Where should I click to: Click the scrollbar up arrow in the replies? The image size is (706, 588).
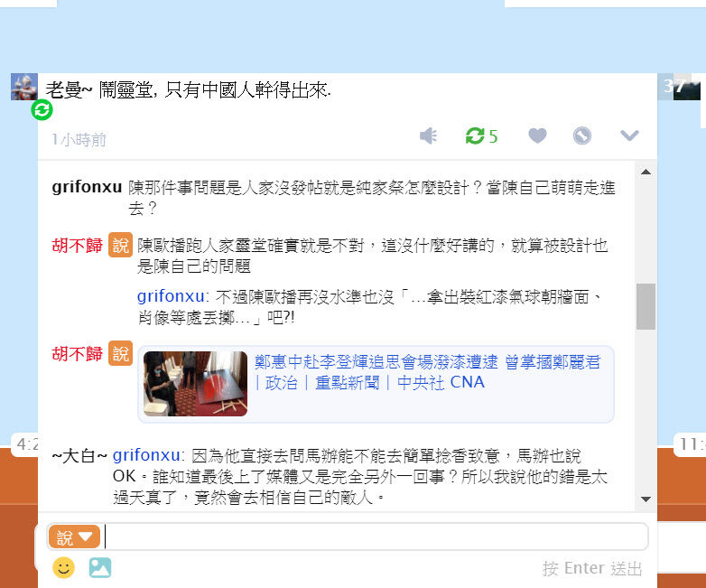(646, 172)
